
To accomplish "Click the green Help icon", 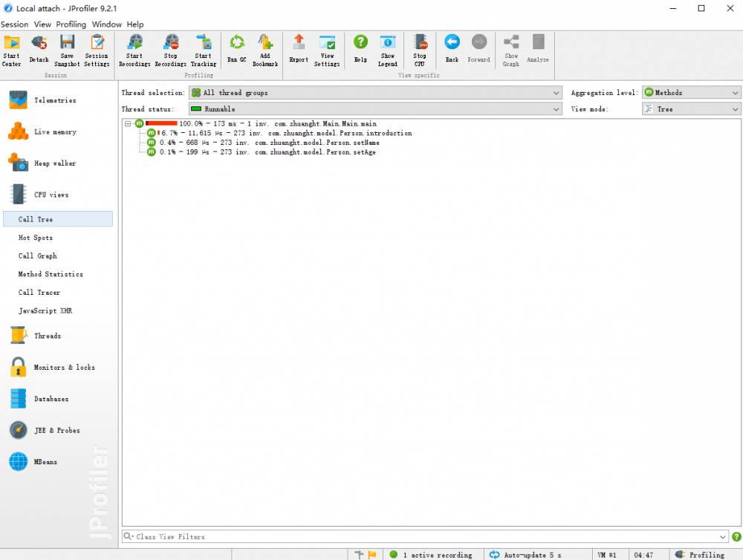I will pyautogui.click(x=360, y=49).
